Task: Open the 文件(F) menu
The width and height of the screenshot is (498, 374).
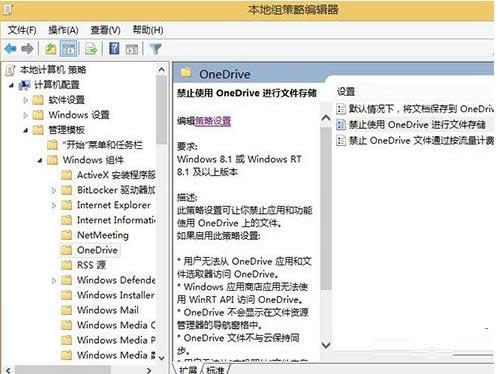Action: (x=22, y=30)
